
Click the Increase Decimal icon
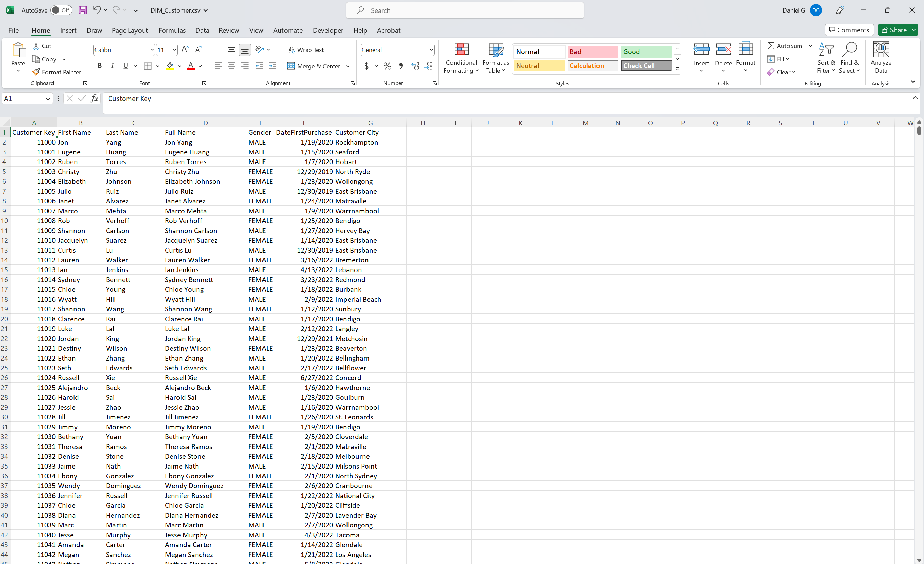[x=416, y=66]
